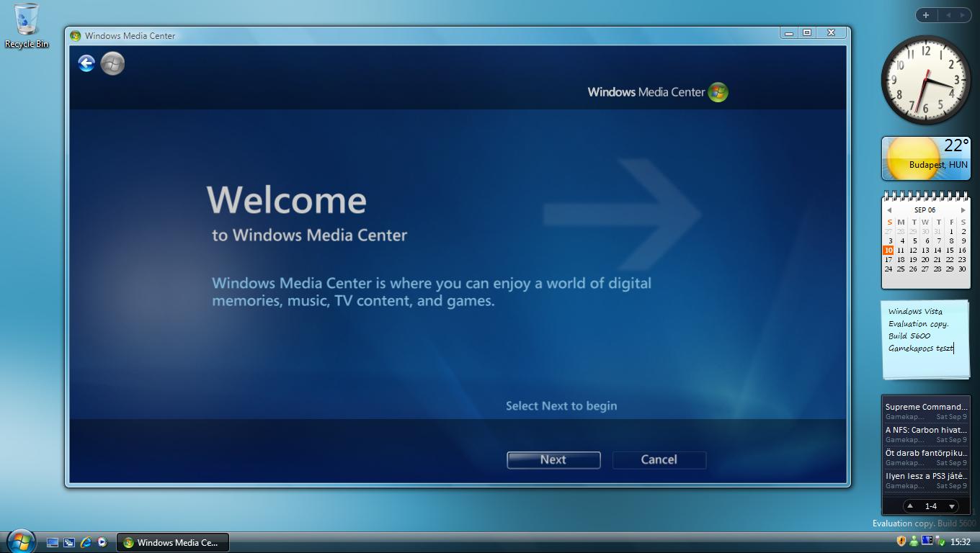Close the Windows Media Center window
The height and width of the screenshot is (553, 980).
pos(831,33)
